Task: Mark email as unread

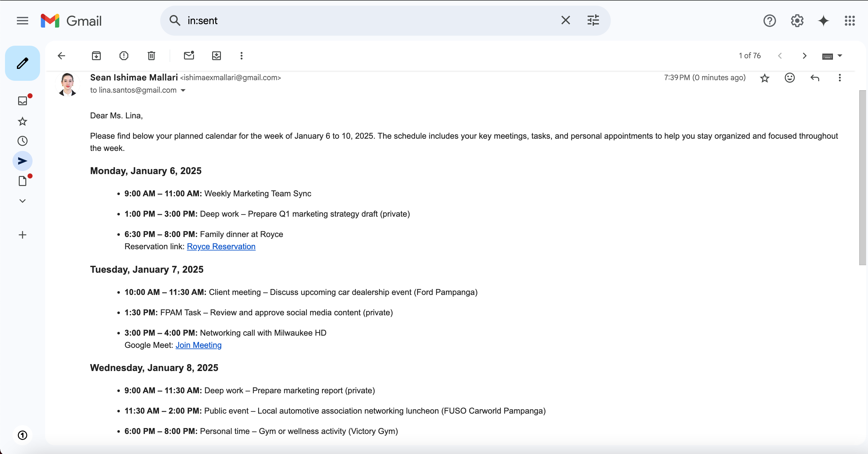Action: point(189,56)
